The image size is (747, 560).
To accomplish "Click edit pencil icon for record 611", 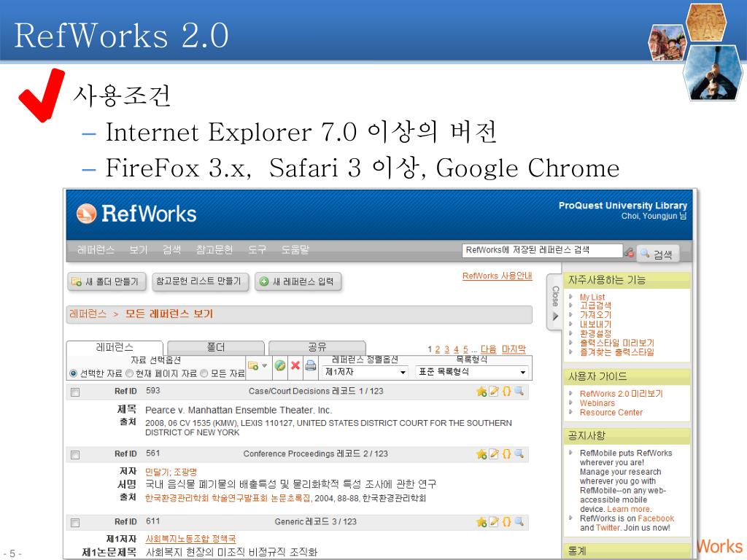I will tap(494, 522).
